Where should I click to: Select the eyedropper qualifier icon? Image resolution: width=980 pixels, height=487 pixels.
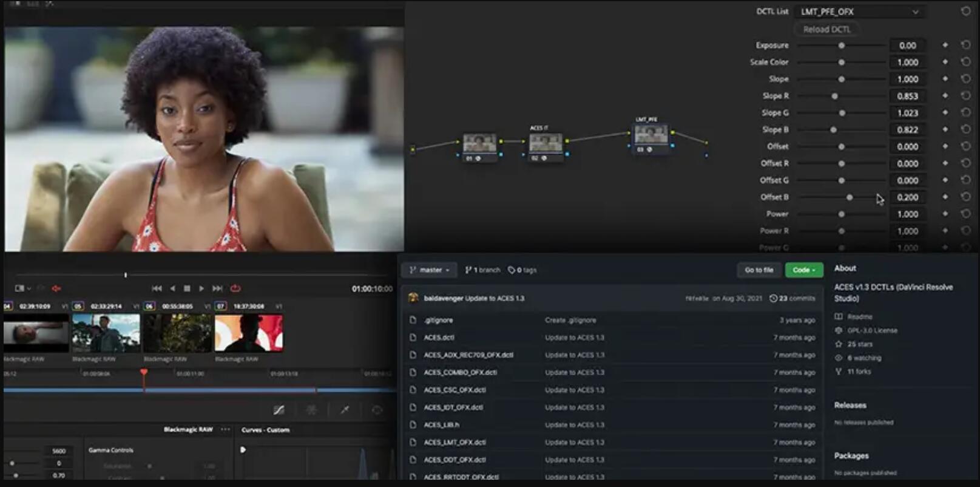tap(345, 410)
